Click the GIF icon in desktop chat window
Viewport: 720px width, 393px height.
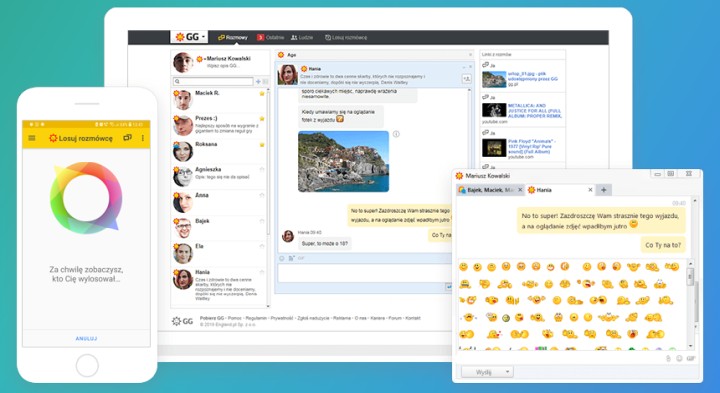coord(691,358)
